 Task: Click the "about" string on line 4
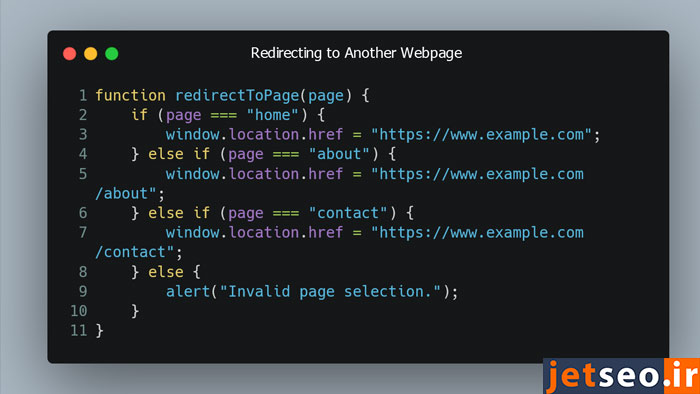pyautogui.click(x=339, y=154)
